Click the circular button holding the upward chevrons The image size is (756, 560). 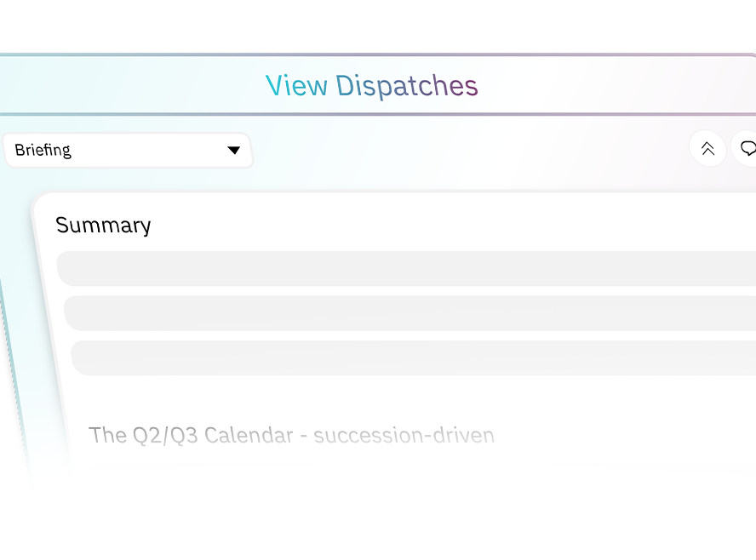click(707, 148)
